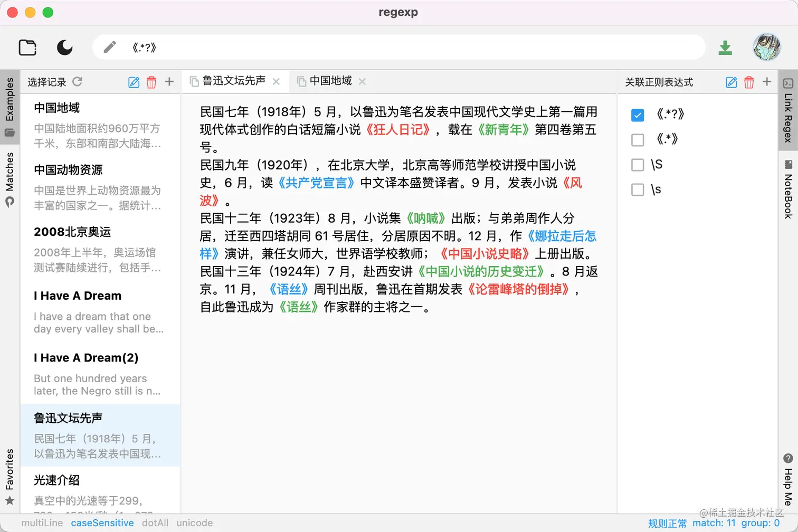Toggle the caseSensitive flag
798x532 pixels.
102,523
